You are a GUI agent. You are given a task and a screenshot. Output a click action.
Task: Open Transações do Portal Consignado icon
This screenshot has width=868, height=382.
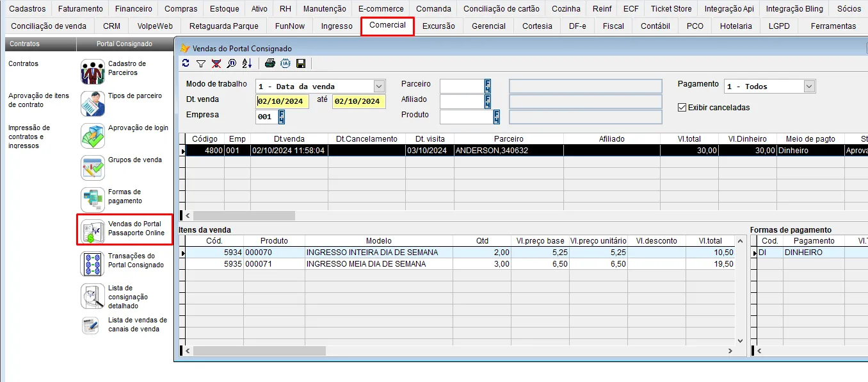[93, 264]
